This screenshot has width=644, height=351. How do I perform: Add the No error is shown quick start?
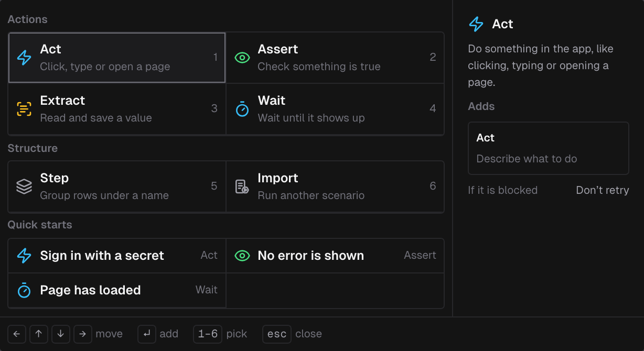[335, 256]
